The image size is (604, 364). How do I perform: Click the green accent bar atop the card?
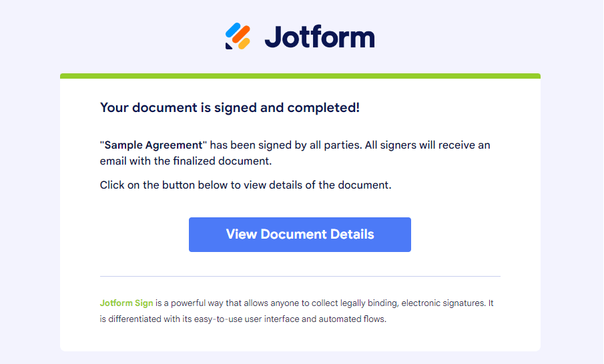300,76
